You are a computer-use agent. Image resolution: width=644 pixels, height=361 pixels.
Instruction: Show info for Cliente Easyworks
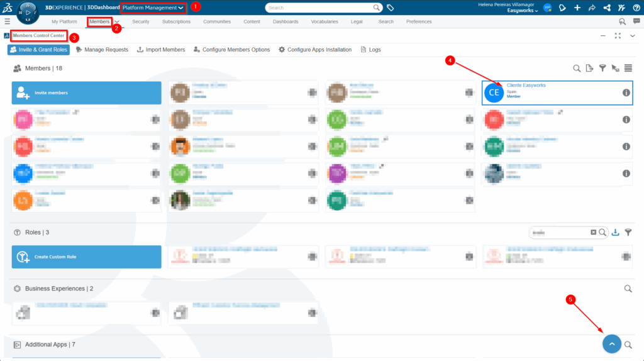[626, 93]
